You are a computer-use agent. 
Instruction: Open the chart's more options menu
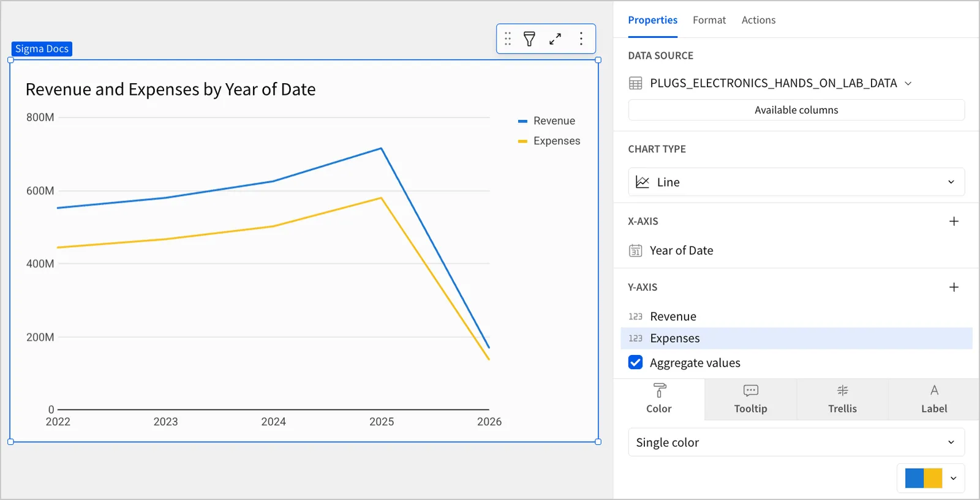pos(581,39)
